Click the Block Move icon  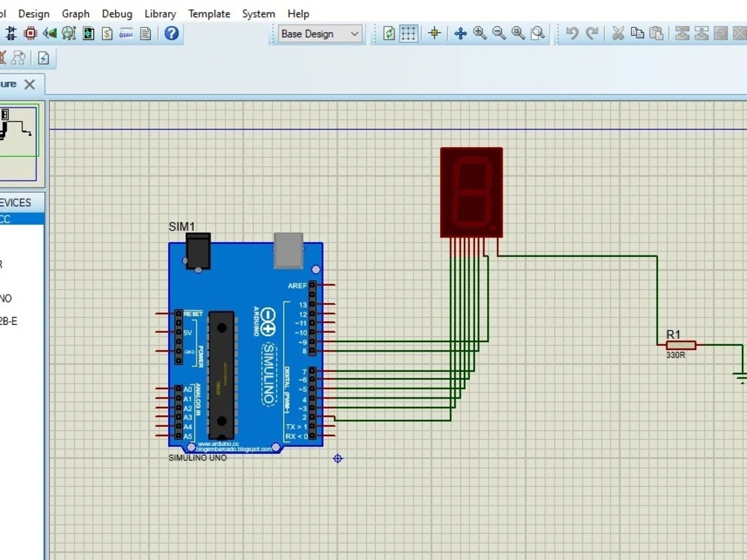tap(701, 34)
